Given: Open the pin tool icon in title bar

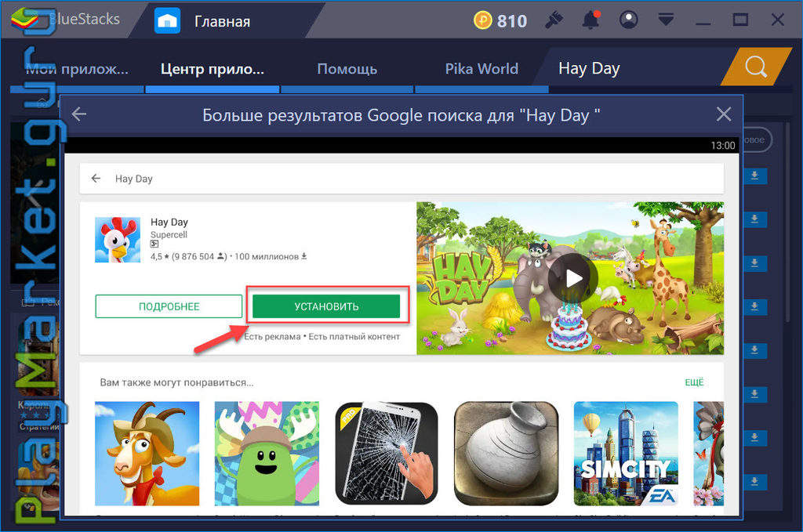Looking at the screenshot, I should (554, 20).
